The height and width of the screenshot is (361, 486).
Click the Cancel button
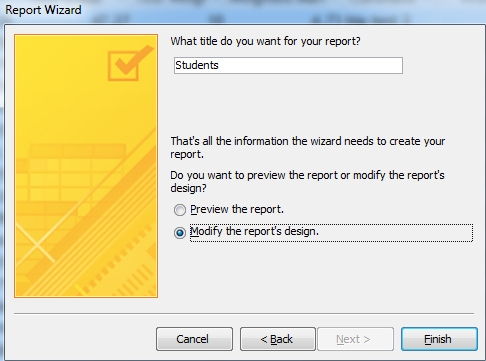[194, 339]
